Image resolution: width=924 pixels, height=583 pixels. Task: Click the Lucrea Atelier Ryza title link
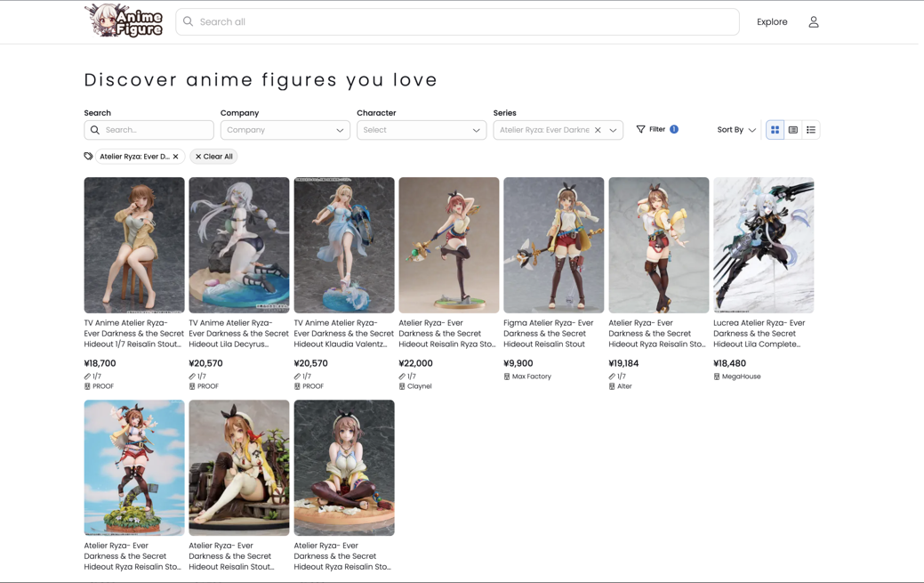point(759,334)
